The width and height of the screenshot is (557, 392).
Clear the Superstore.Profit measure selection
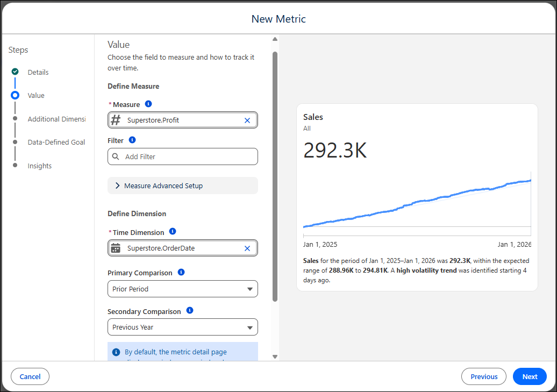pos(247,120)
